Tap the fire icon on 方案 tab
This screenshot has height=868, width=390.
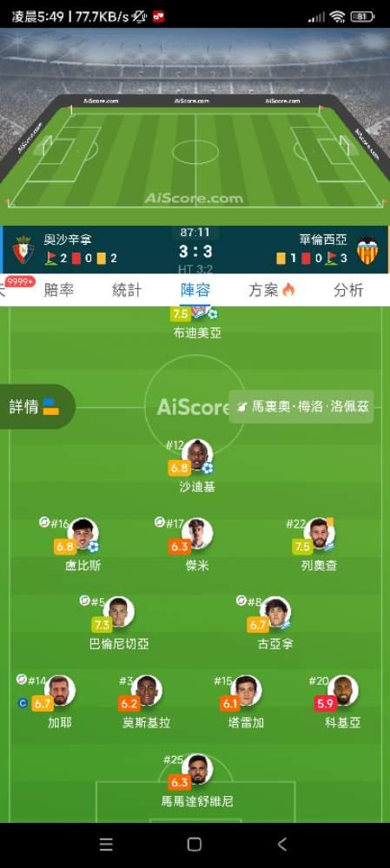click(288, 290)
